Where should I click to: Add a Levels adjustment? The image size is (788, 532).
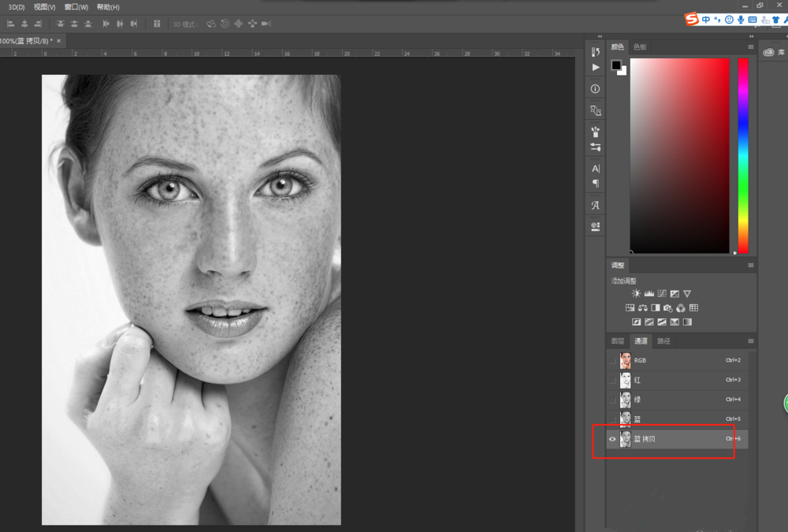[649, 293]
